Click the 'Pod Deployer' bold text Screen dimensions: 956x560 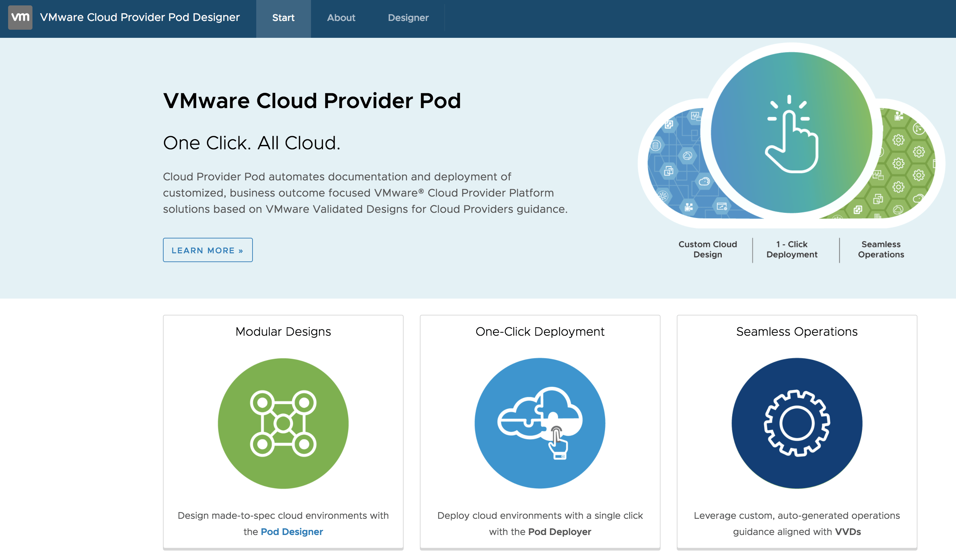(559, 532)
